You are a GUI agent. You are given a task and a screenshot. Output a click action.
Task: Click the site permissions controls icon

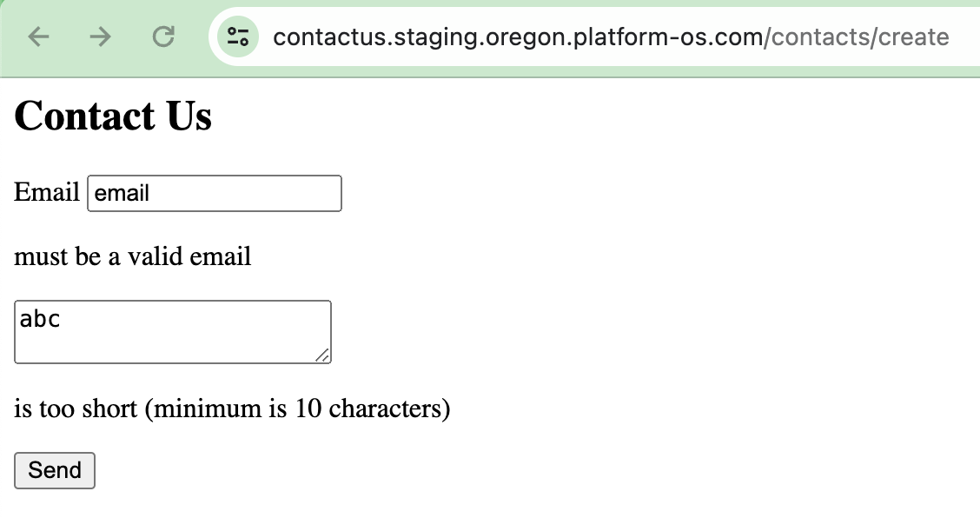click(237, 37)
